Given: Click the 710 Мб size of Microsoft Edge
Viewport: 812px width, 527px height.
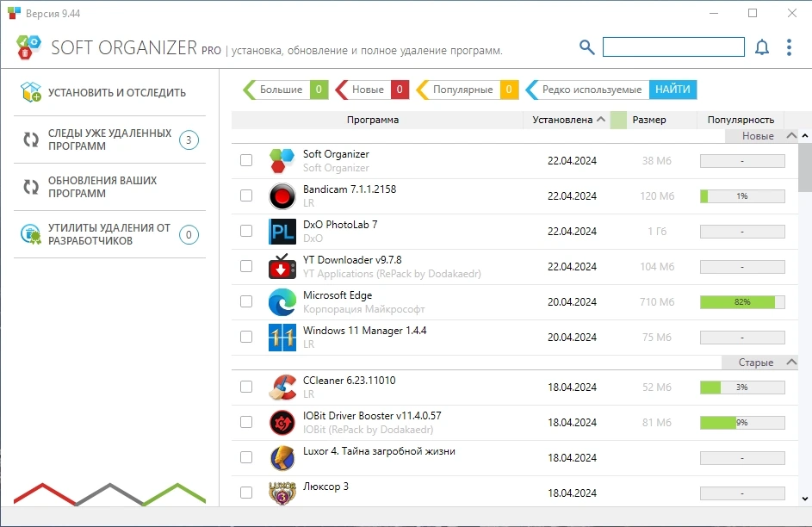Looking at the screenshot, I should (657, 301).
